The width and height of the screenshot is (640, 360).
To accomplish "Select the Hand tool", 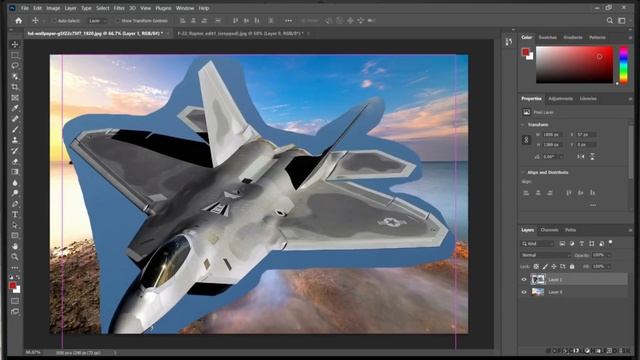I will (x=15, y=246).
